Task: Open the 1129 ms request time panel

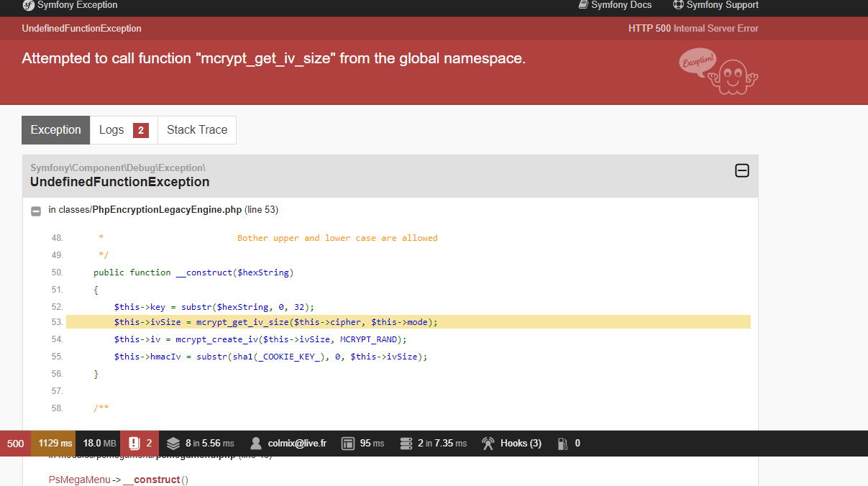Action: tap(55, 444)
